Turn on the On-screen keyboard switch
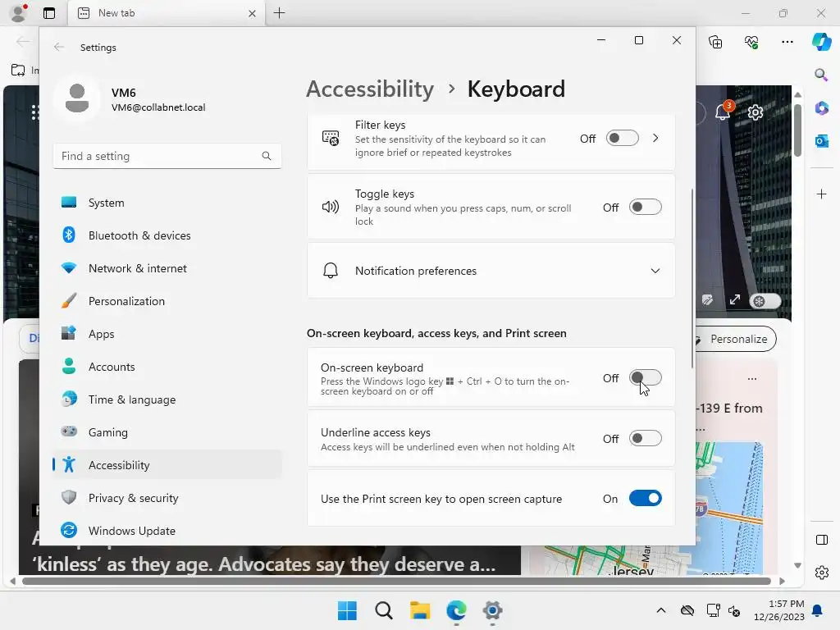840x630 pixels. [x=645, y=377]
